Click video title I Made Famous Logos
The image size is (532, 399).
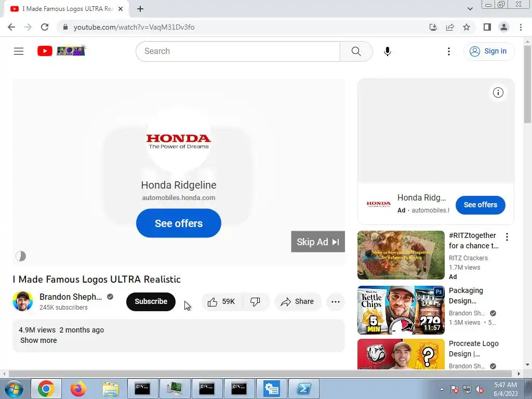(x=97, y=279)
